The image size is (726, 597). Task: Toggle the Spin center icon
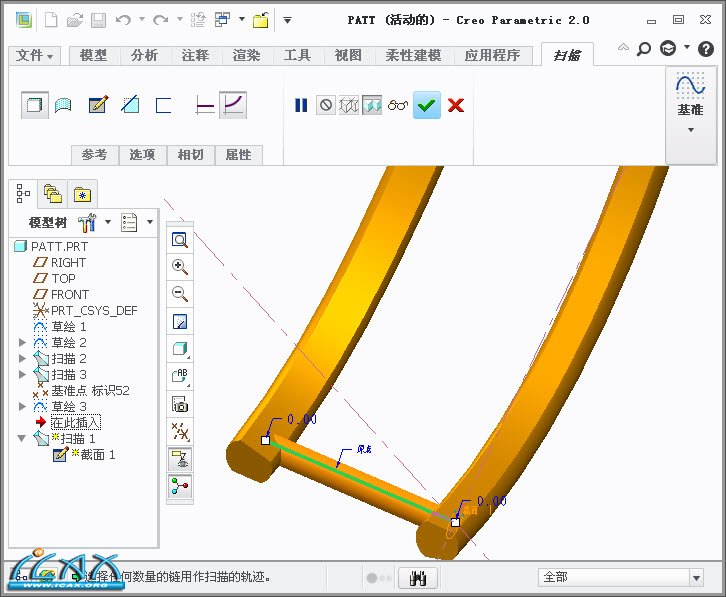point(180,486)
